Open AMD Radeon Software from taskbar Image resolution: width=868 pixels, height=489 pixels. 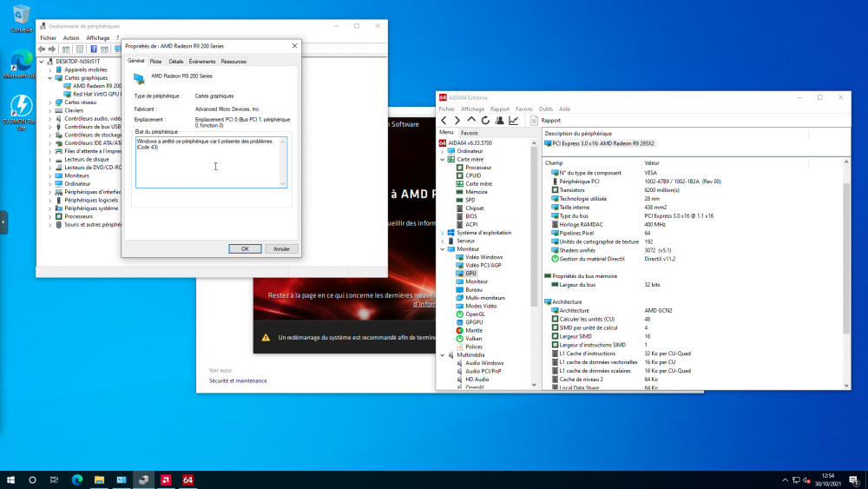166,480
